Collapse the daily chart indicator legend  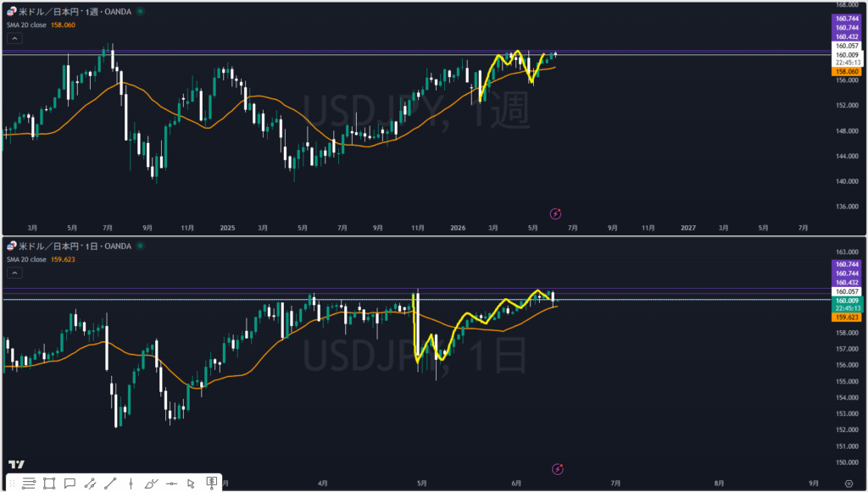click(x=14, y=273)
